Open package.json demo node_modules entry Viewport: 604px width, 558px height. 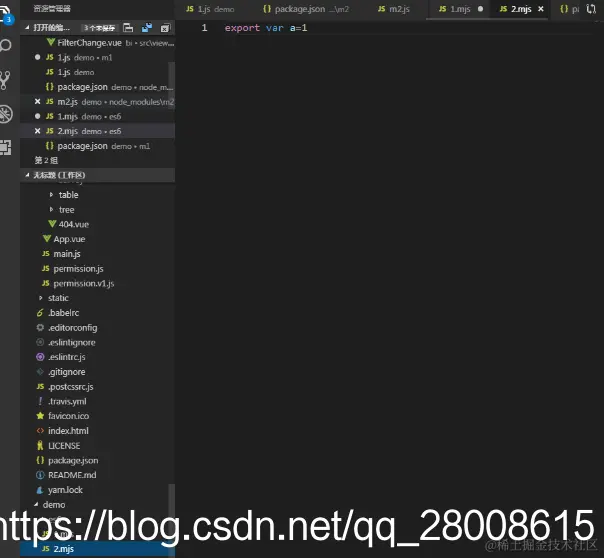tap(97, 87)
